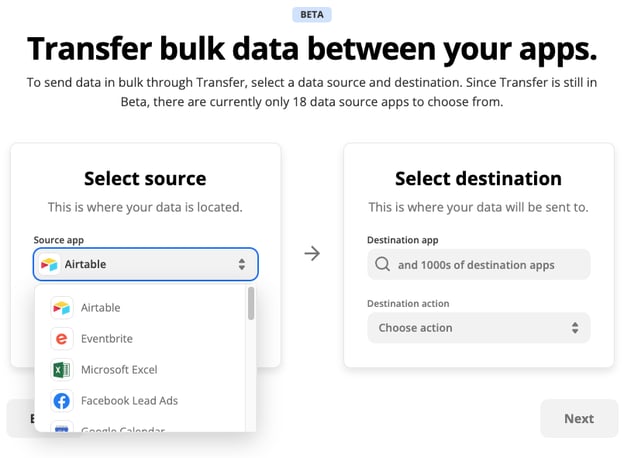The height and width of the screenshot is (458, 624).
Task: Click the Google Calendar icon in the list
Action: coord(62,428)
